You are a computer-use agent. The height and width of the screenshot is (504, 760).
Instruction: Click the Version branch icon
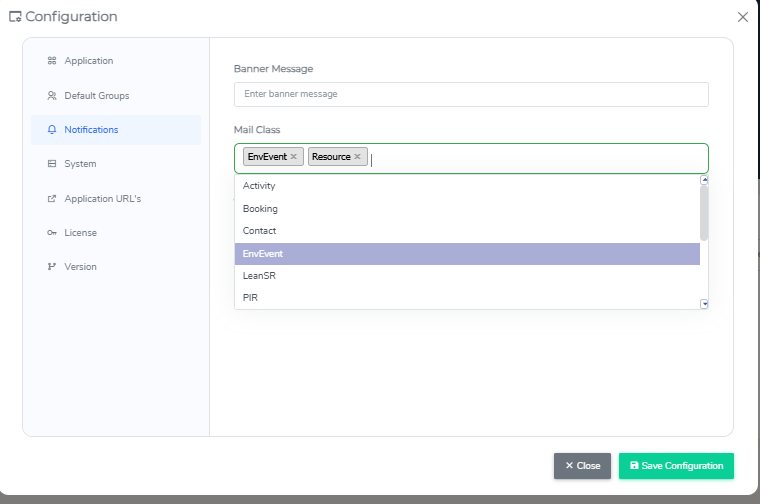(52, 267)
